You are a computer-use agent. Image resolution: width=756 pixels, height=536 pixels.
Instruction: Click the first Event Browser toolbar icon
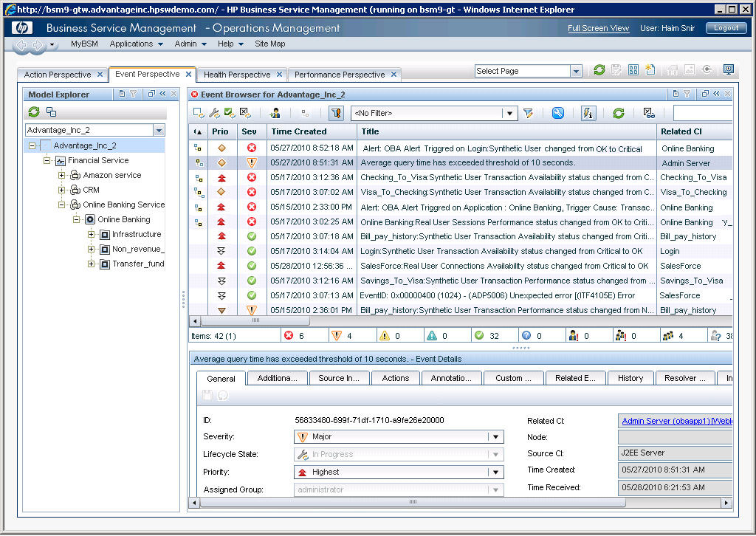tap(198, 113)
